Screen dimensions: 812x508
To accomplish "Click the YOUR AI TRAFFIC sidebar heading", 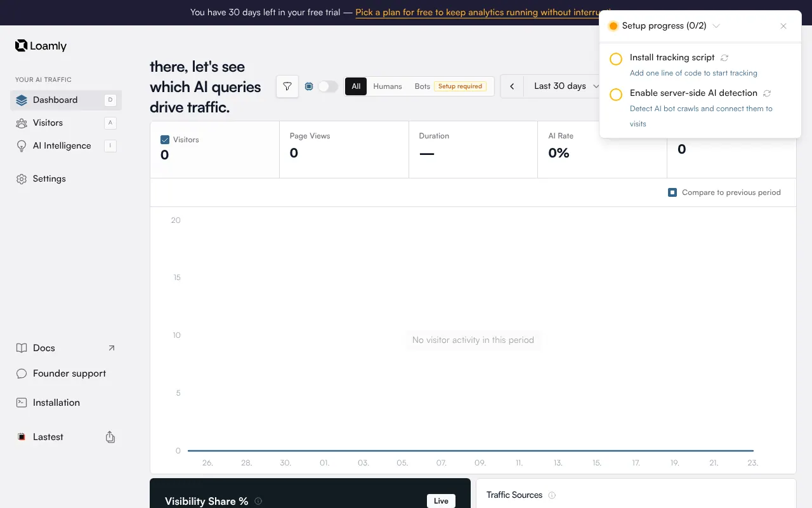I will point(43,80).
